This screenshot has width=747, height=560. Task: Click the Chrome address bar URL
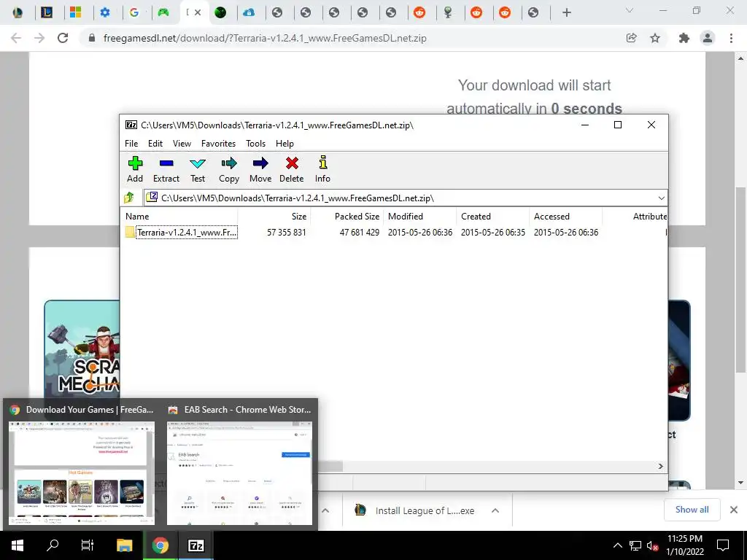click(265, 38)
